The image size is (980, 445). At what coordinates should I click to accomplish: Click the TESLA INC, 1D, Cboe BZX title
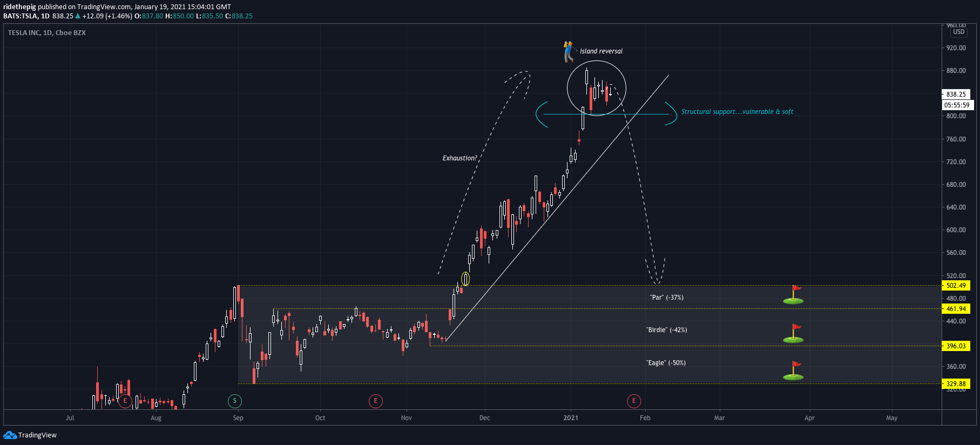coord(47,33)
